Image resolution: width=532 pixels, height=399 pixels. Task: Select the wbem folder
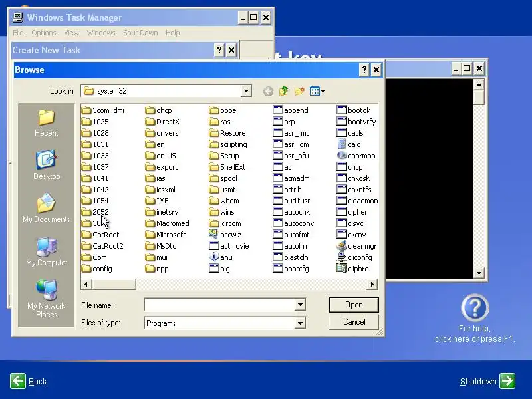pyautogui.click(x=224, y=201)
